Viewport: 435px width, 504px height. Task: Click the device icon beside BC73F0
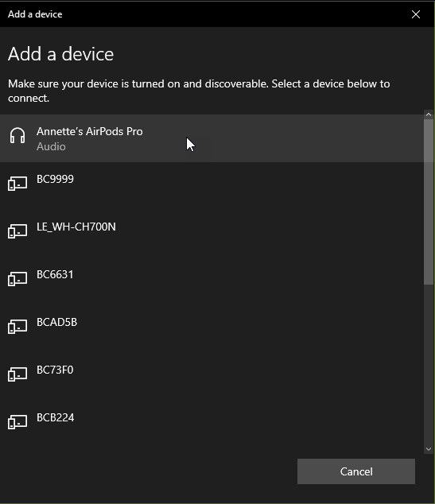tap(17, 374)
